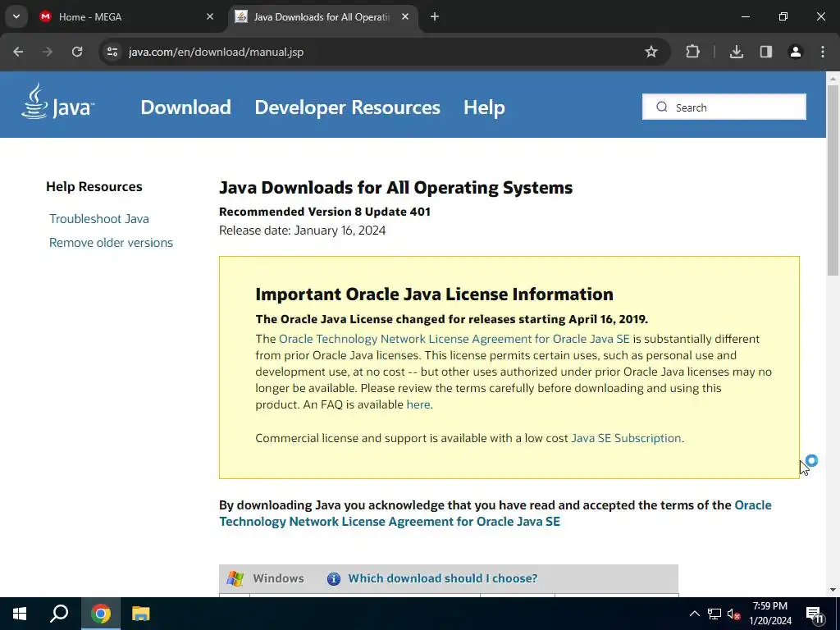Screen dimensions: 840x630
Task: Open Oracle Technology Network License Agreement link in yellow box
Action: 454,339
